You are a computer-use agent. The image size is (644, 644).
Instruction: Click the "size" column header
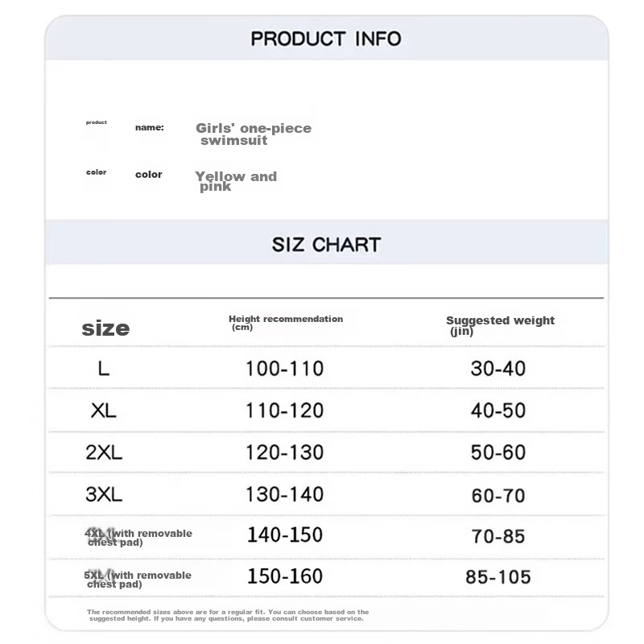coord(105,328)
